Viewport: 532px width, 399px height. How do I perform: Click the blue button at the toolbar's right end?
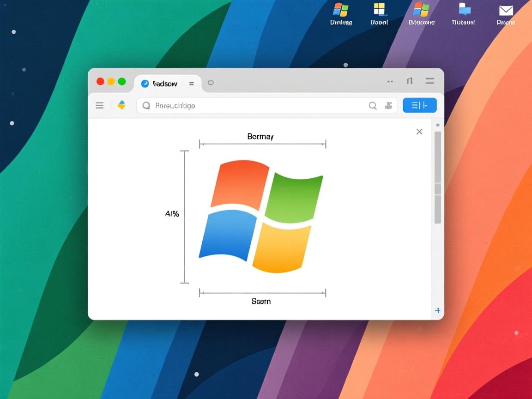click(x=419, y=105)
